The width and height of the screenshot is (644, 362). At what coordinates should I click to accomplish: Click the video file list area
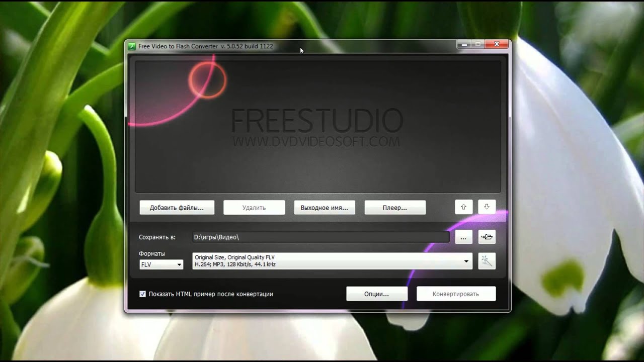[318, 126]
